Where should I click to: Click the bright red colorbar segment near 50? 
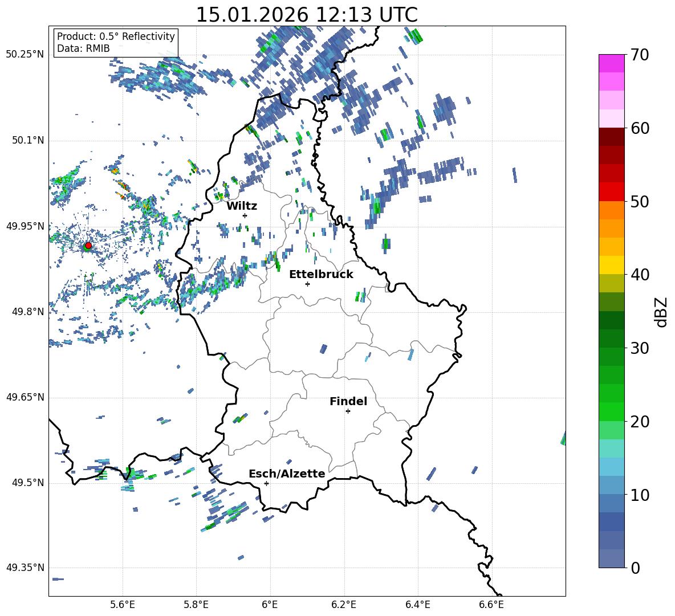611,192
